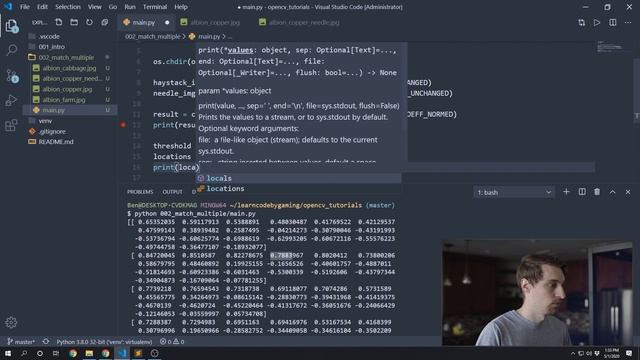
Task: Synchronize changes in status bar
Action: point(46,342)
